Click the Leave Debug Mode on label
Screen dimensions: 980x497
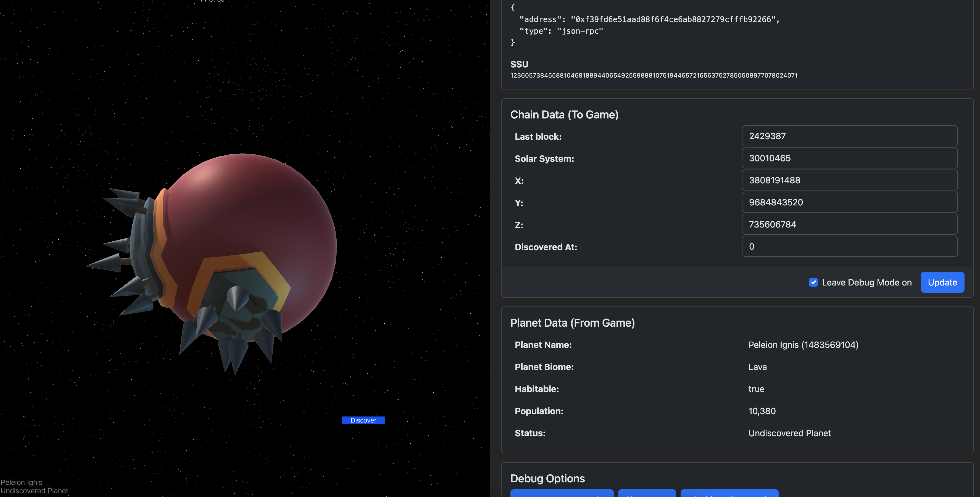point(867,282)
